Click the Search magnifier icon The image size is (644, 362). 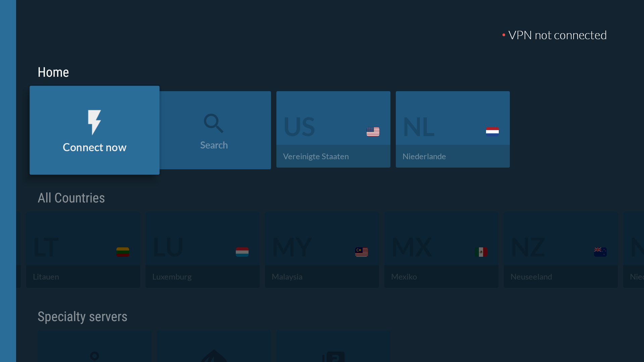point(214,123)
